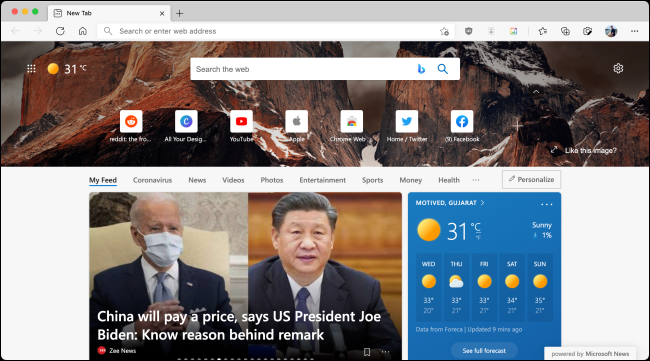Viewport: 650px width, 361px height.
Task: Open the Photos feed tab
Action: pos(272,180)
